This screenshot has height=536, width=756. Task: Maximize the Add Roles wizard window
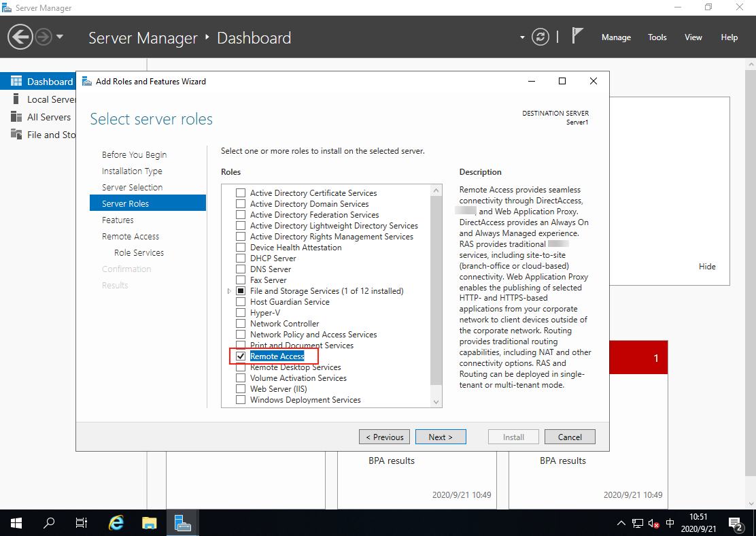pyautogui.click(x=562, y=81)
